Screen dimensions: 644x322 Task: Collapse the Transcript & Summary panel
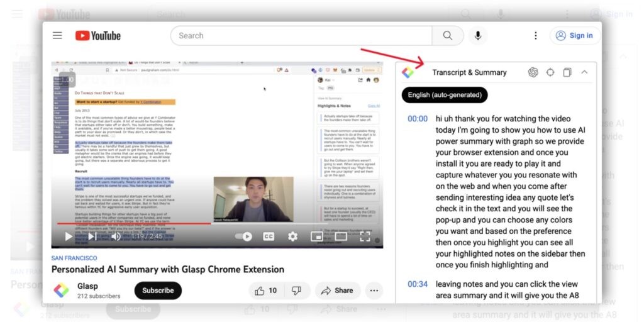[x=584, y=72]
